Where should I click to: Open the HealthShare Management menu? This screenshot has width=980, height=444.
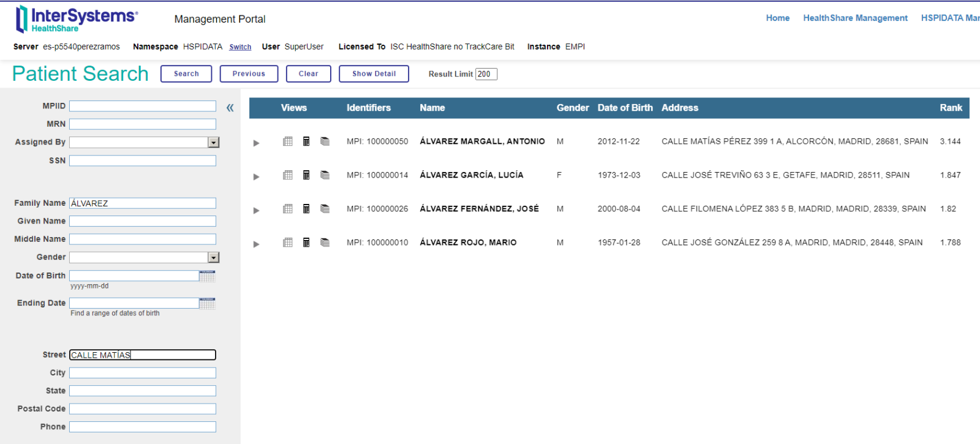pyautogui.click(x=855, y=18)
